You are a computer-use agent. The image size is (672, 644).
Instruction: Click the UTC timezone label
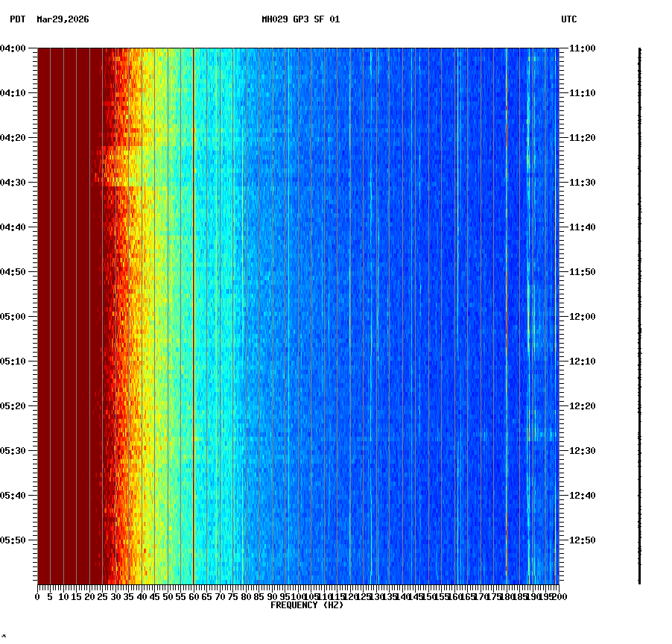pyautogui.click(x=569, y=21)
